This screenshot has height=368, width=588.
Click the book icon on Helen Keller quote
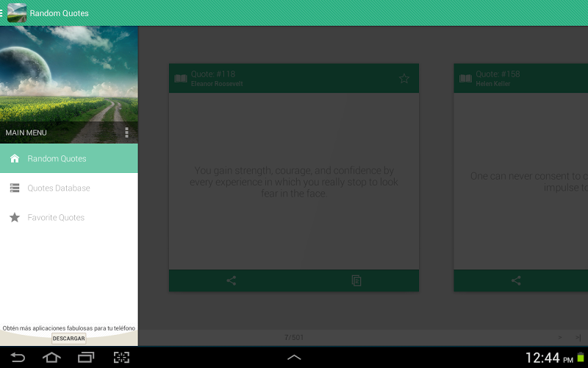pyautogui.click(x=466, y=79)
